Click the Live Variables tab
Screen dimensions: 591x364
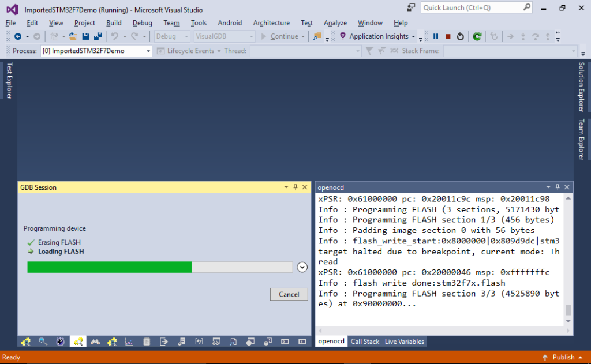pos(404,341)
